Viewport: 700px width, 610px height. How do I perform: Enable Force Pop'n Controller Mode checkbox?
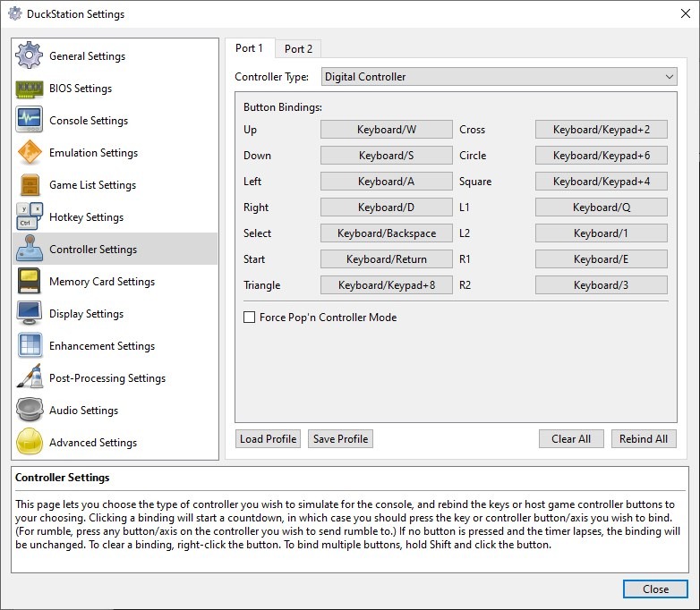click(250, 318)
